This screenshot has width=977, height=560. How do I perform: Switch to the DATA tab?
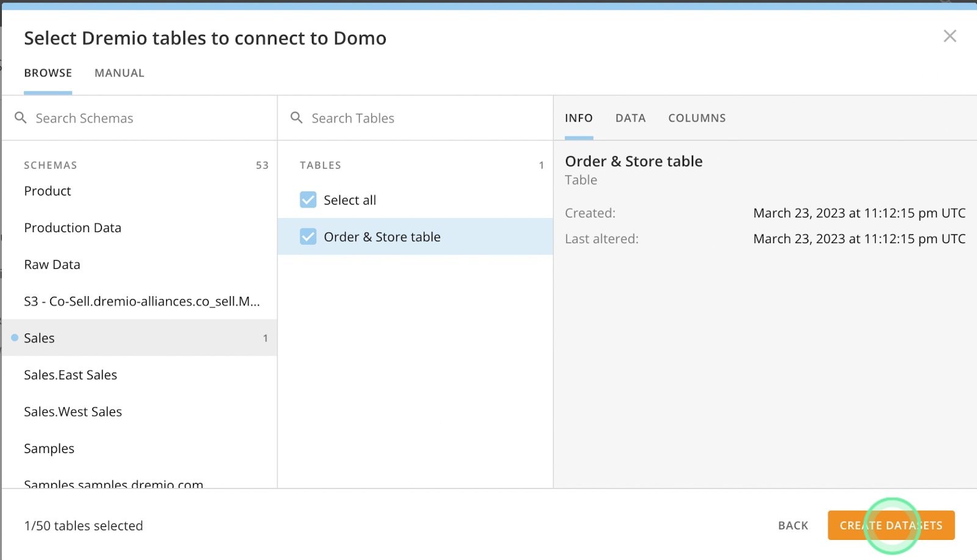(x=630, y=118)
